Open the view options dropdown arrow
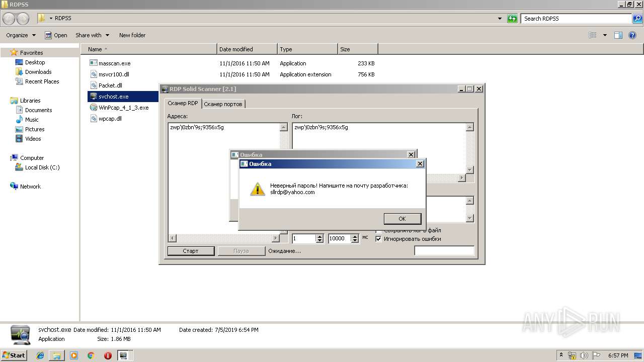 (x=605, y=35)
